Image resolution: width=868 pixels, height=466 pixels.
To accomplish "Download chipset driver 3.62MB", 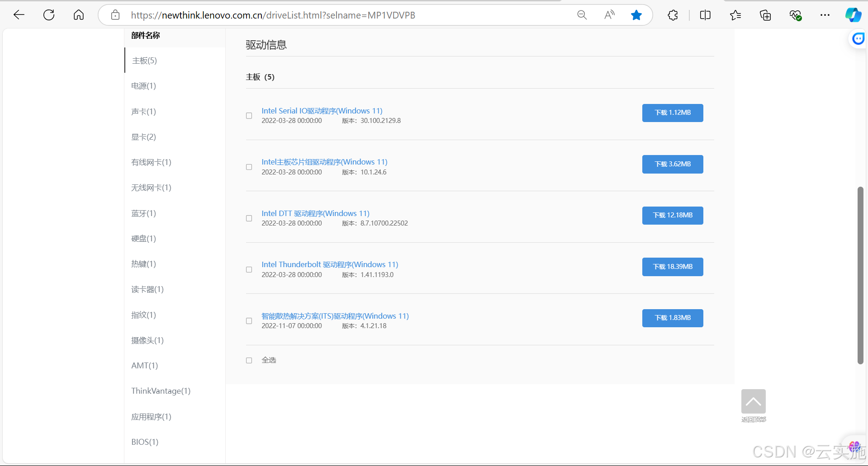I will coord(673,164).
